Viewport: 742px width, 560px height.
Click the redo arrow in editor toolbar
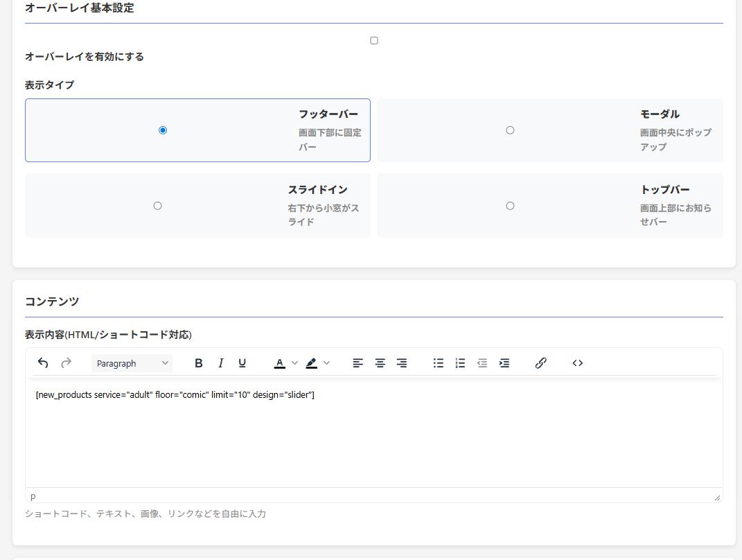coord(67,363)
